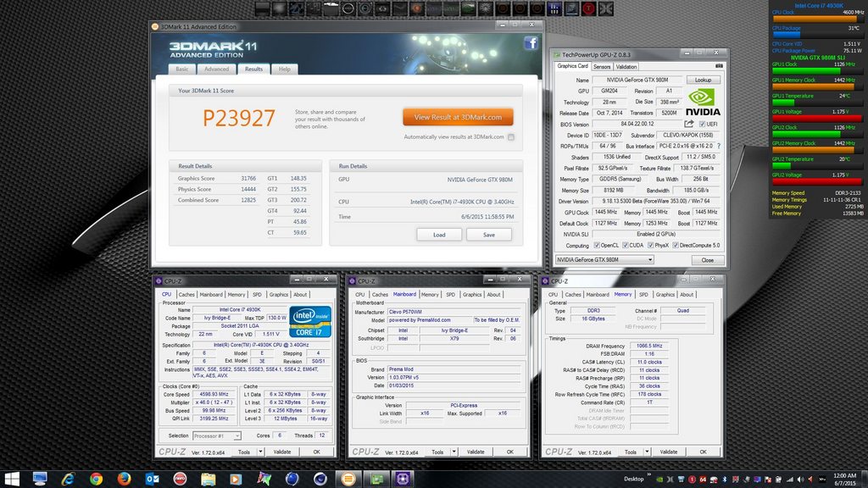This screenshot has height=488, width=868.
Task: Open the Validation tab in GPU-Z
Action: point(626,66)
